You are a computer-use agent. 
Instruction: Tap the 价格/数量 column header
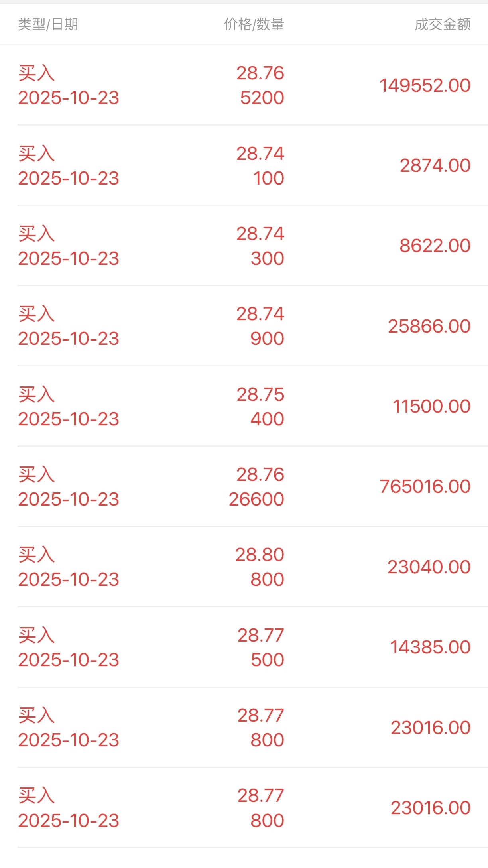click(x=254, y=24)
